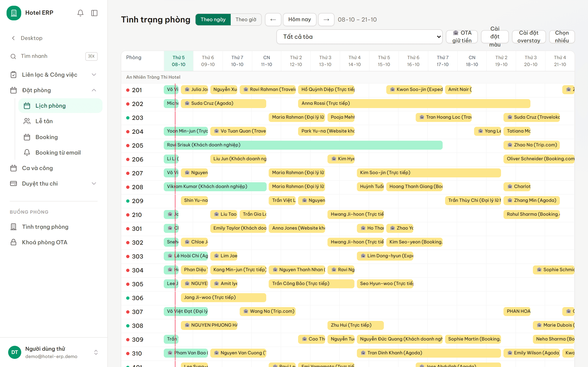Open Cài đặt overstay settings
588x367 pixels.
(529, 37)
